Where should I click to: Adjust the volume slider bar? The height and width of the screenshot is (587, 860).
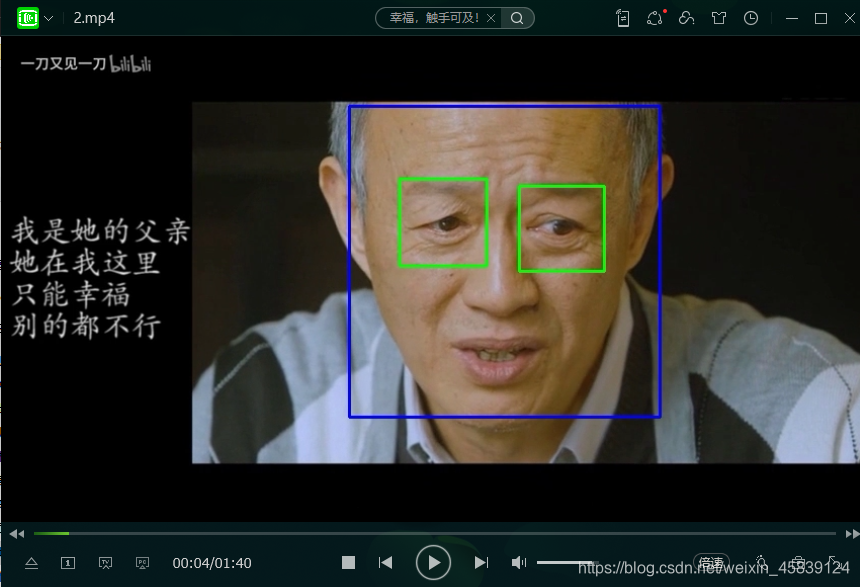click(x=565, y=562)
